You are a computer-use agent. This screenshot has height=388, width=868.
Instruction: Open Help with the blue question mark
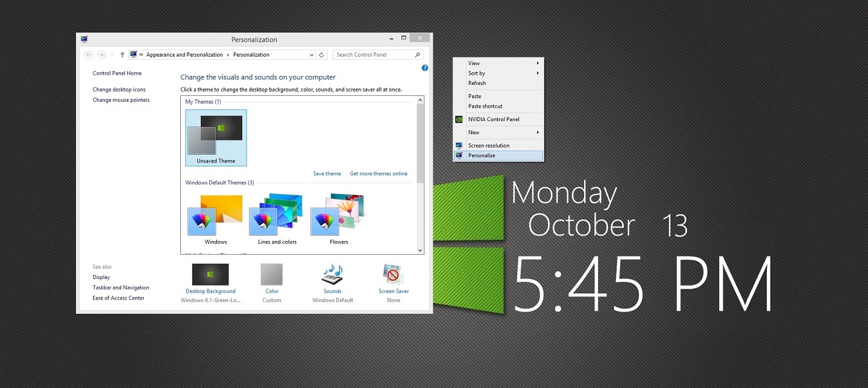click(425, 68)
